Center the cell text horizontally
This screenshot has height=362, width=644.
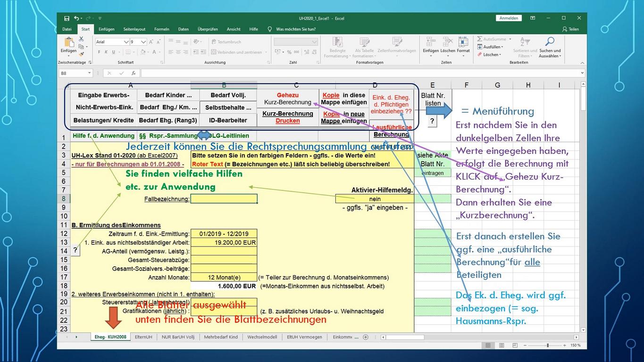pyautogui.click(x=179, y=52)
